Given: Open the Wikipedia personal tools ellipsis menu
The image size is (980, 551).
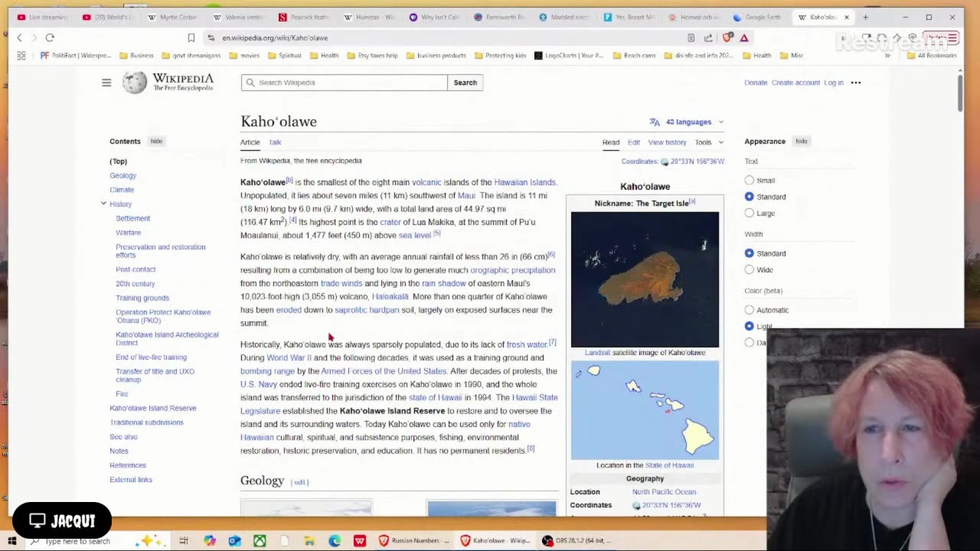Looking at the screenshot, I should (856, 83).
